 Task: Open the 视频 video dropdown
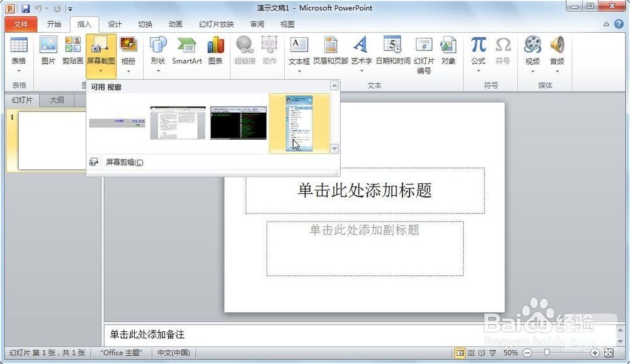click(532, 70)
